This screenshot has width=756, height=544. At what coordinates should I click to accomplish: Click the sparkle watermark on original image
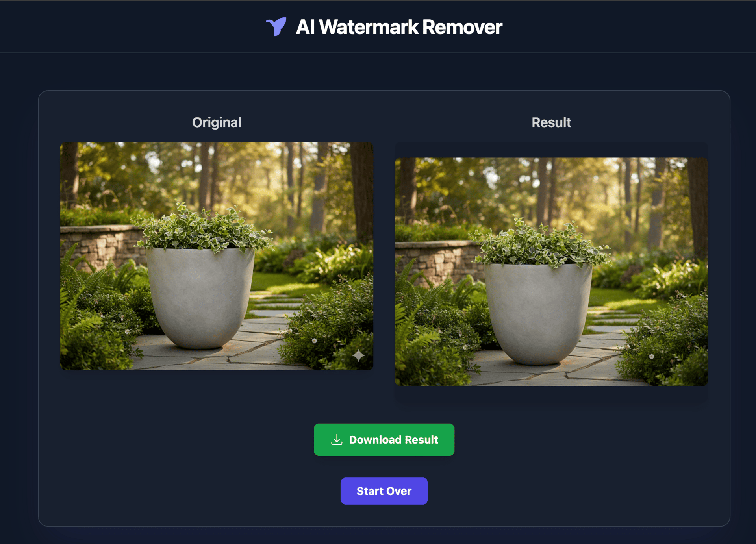tap(358, 355)
